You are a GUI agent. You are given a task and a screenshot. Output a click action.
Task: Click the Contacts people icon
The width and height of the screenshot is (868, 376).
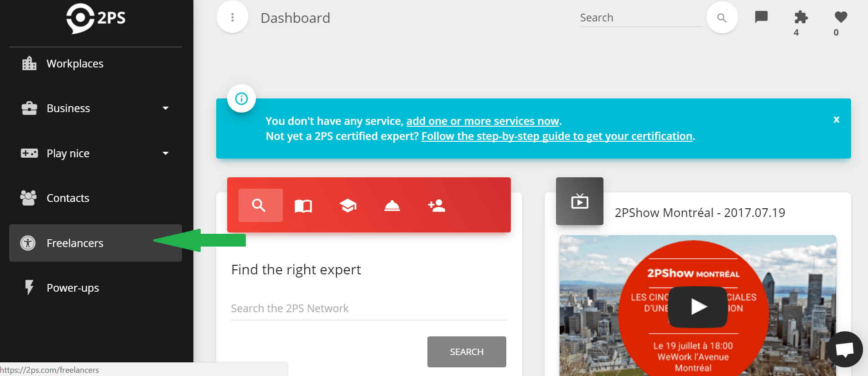(x=28, y=198)
